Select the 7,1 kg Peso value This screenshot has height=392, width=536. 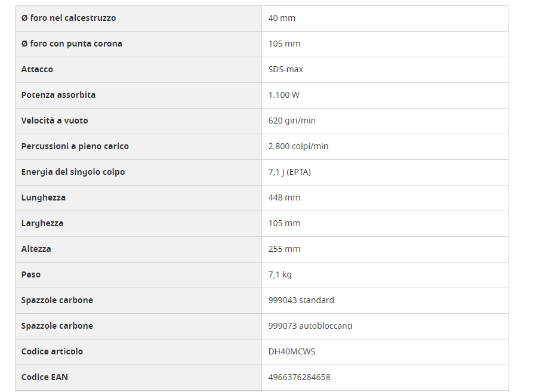(280, 274)
